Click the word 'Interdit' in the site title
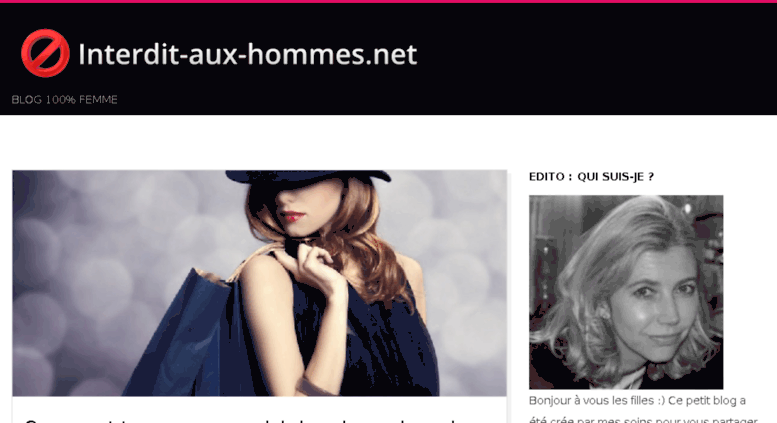Viewport: 777px width, 423px height. [129, 54]
